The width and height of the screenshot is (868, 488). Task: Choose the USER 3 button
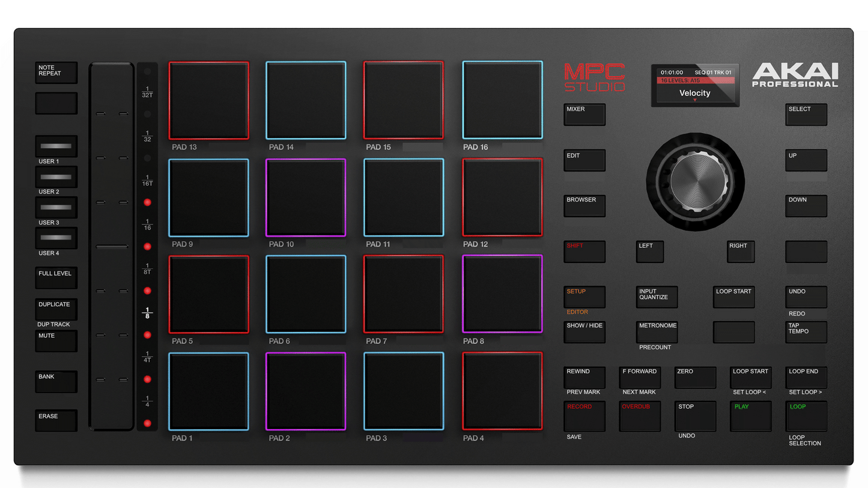(56, 208)
